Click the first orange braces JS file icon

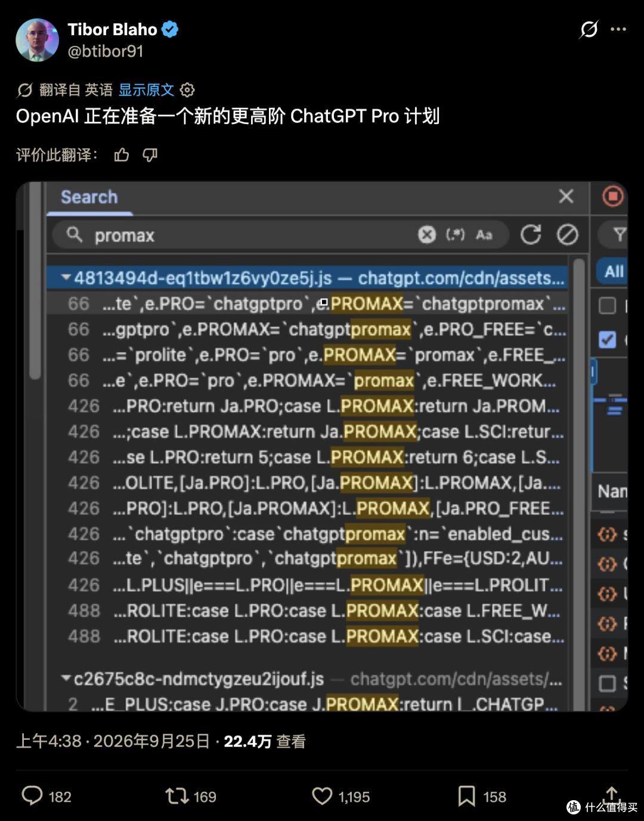pos(607,534)
